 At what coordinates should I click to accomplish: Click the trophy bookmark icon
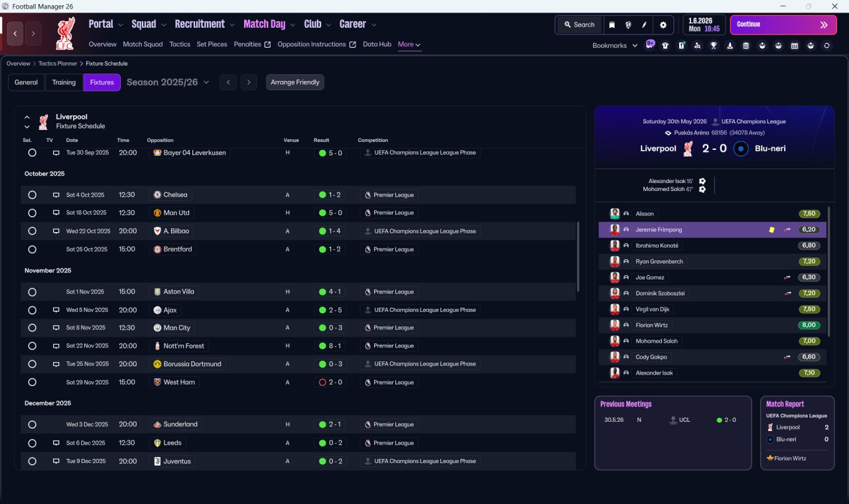click(x=714, y=46)
